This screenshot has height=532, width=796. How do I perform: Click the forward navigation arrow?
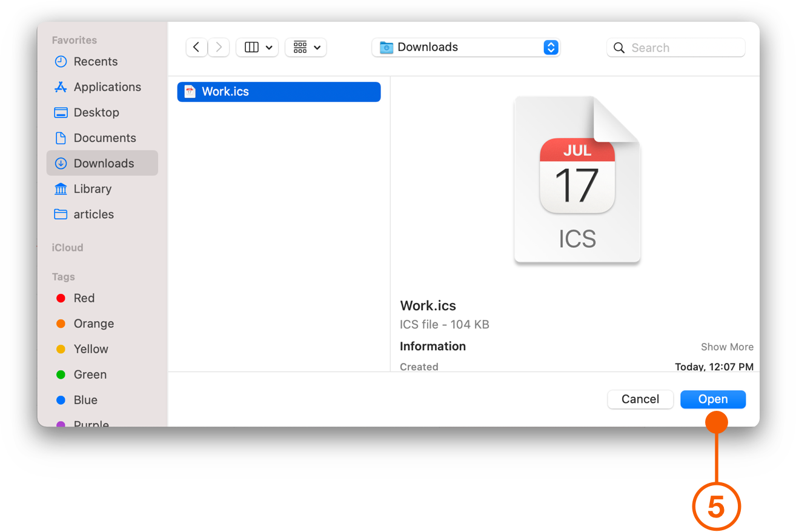click(x=219, y=47)
